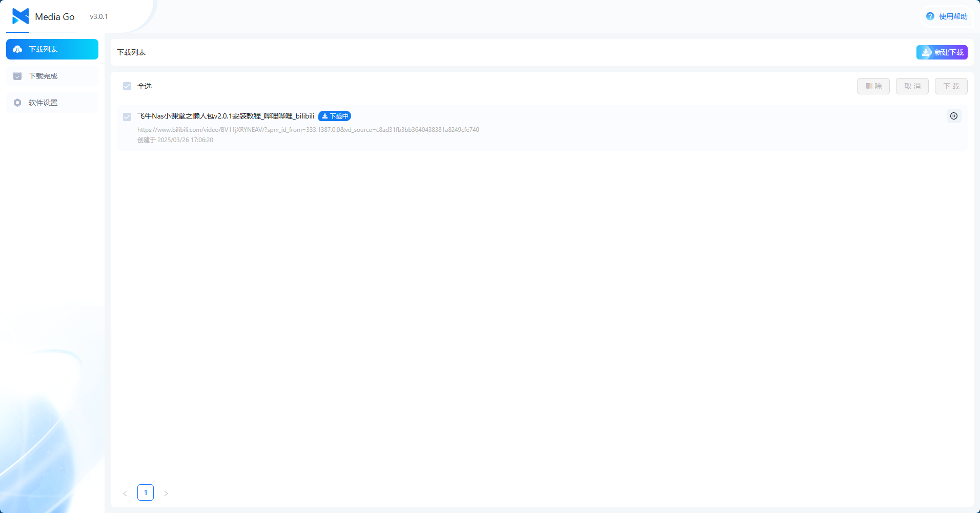Open 使用帮助 help link

947,16
